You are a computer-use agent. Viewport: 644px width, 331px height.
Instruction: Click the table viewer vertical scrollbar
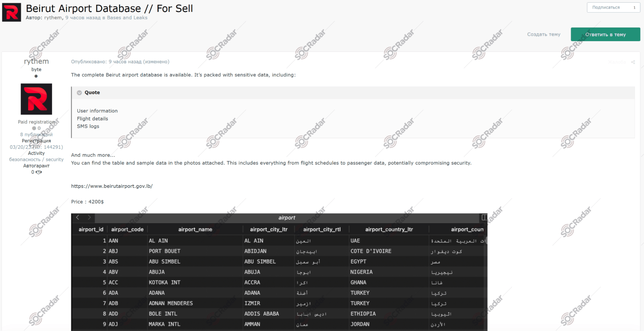point(486,240)
